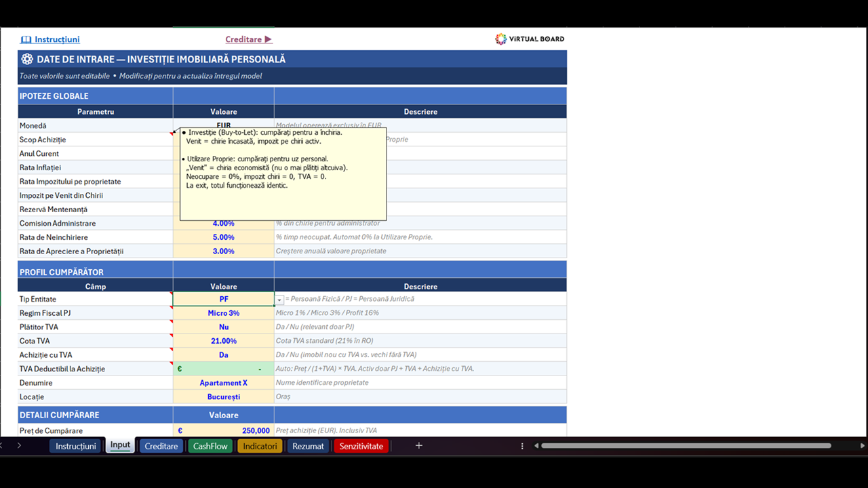The height and width of the screenshot is (488, 868).
Task: Click the Rata Inflației label
Action: [40, 167]
